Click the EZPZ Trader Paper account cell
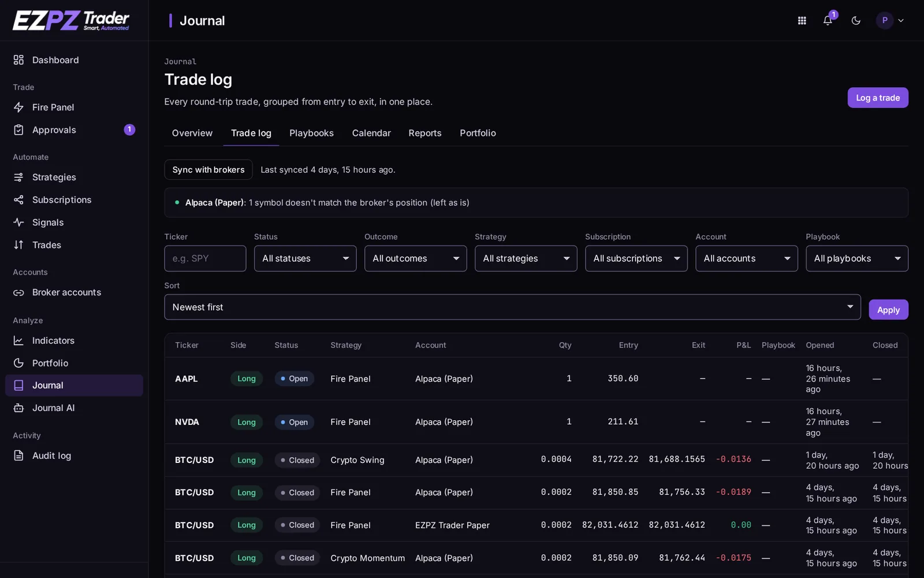The width and height of the screenshot is (924, 578). (x=452, y=525)
